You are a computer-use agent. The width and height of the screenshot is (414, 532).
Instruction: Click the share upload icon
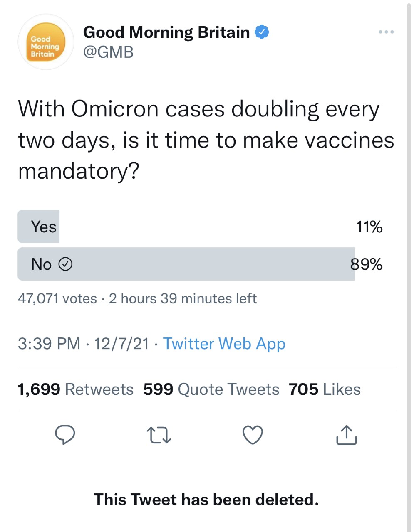(346, 435)
